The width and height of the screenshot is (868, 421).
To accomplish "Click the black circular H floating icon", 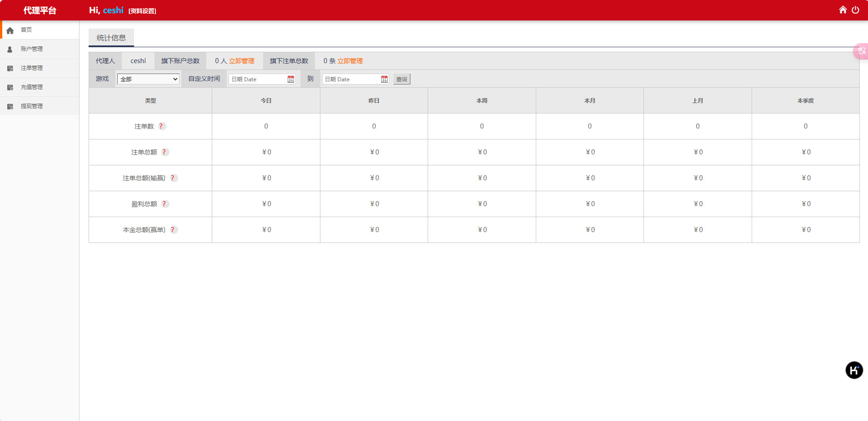I will click(x=854, y=370).
